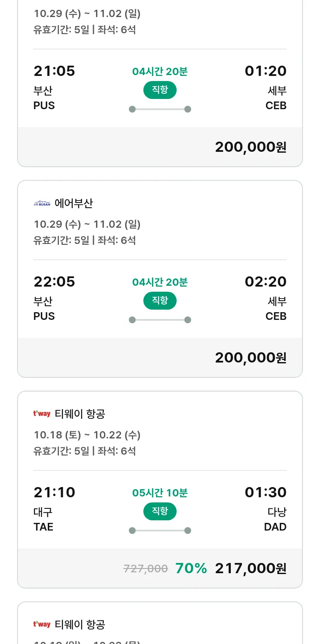This screenshot has width=320, height=644.
Task: Tap the 직항 badge on the 21:05 flight
Action: coord(160,90)
